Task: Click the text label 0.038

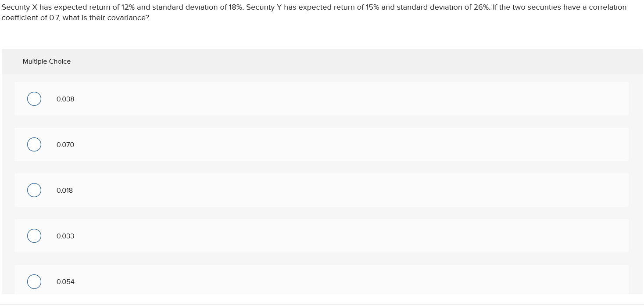Action: point(65,99)
